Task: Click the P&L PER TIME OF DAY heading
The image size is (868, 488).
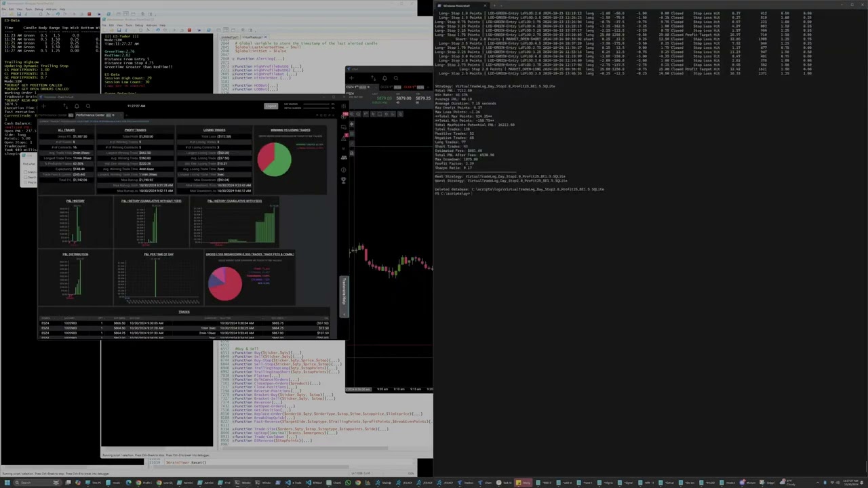Action: 159,254
